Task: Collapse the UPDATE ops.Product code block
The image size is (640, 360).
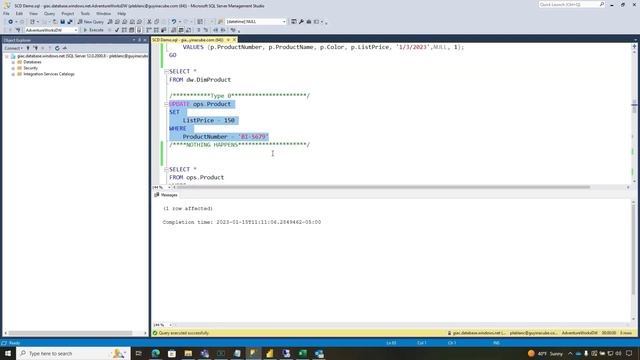Action: coord(166,104)
